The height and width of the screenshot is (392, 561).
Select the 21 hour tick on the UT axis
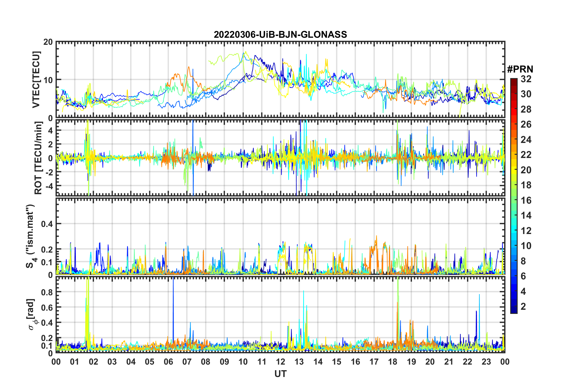pos(449,362)
